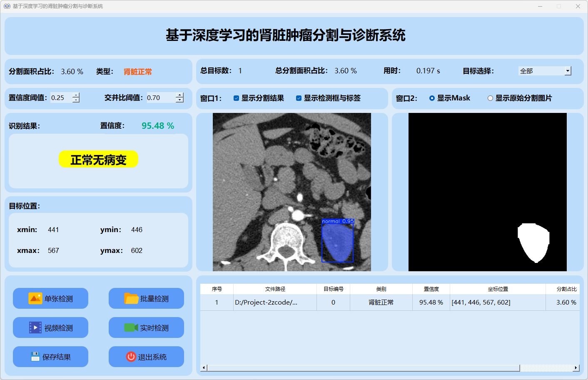Decrease the 交并比阈值 value with down arrow
588x380 pixels.
pos(179,100)
